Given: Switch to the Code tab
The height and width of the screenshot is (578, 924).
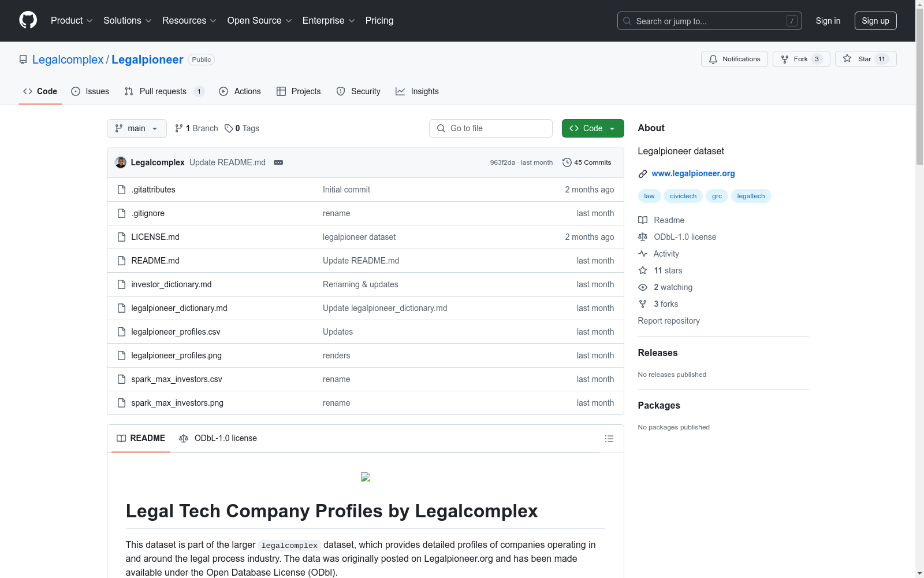Looking at the screenshot, I should [x=40, y=91].
